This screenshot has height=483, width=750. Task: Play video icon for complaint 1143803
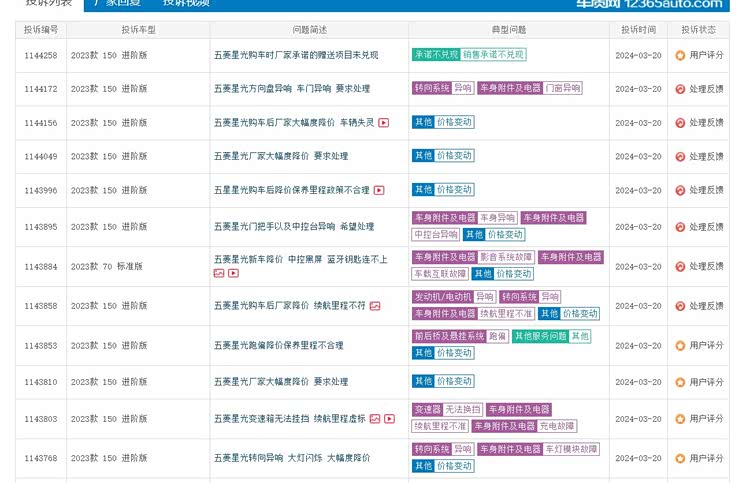[389, 418]
